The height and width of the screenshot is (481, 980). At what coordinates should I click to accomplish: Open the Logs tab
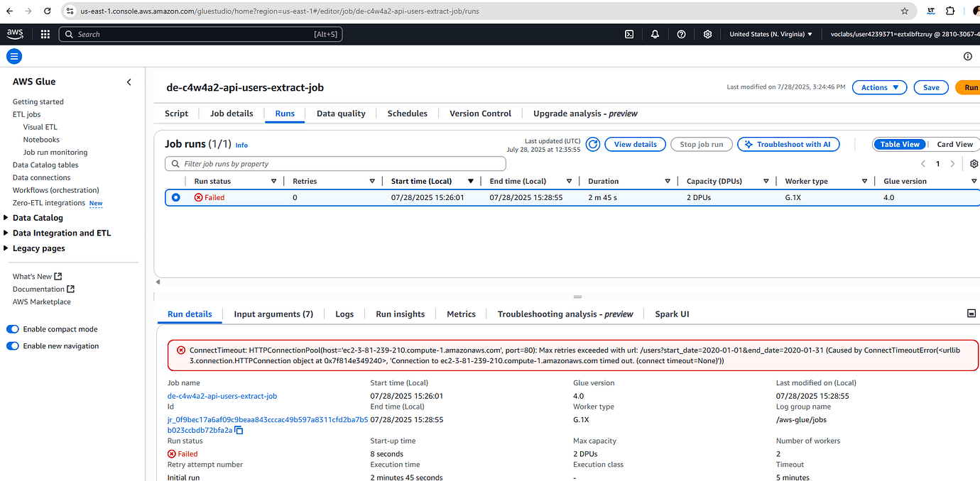tap(344, 314)
